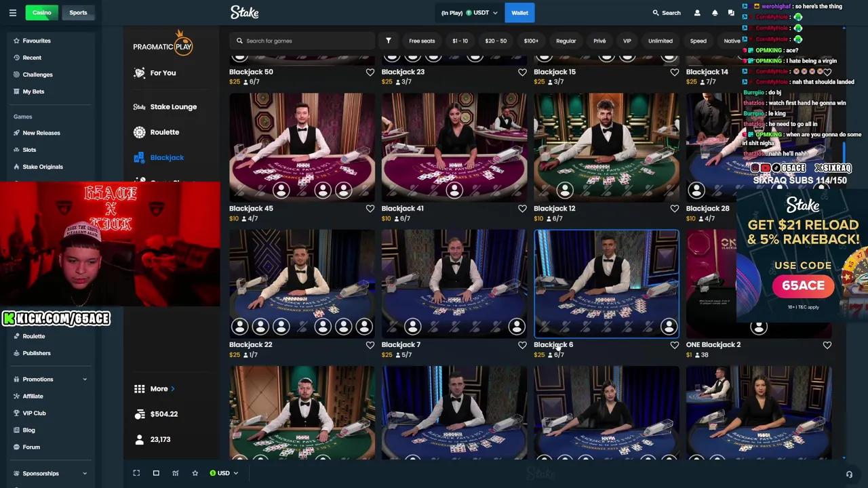Apply the VIP filter
This screenshot has width=868, height=488.
(627, 41)
